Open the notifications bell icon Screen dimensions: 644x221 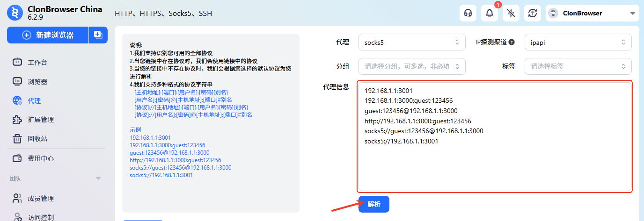point(490,13)
